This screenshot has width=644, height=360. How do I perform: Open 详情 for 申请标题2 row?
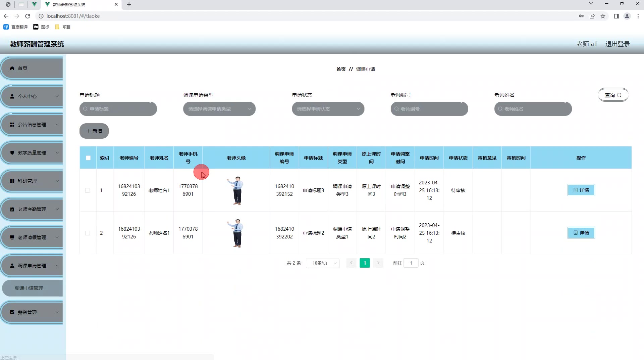(x=581, y=233)
